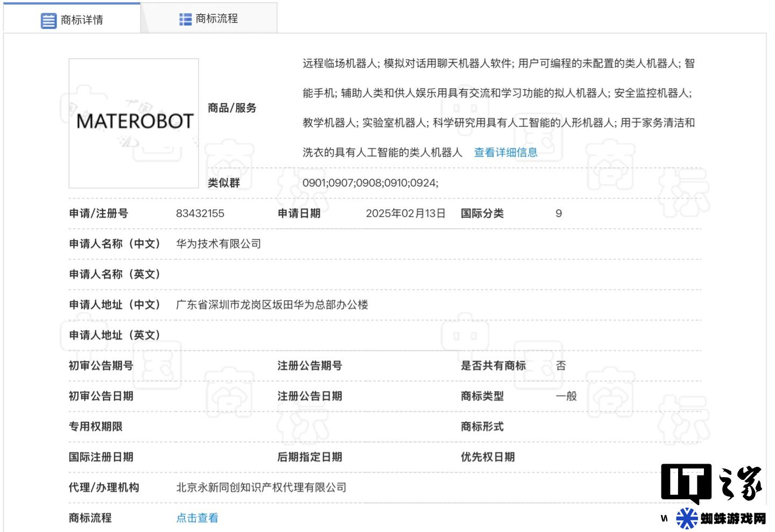Click the 申请人地址（中文） label
The image size is (775, 532).
tap(115, 304)
